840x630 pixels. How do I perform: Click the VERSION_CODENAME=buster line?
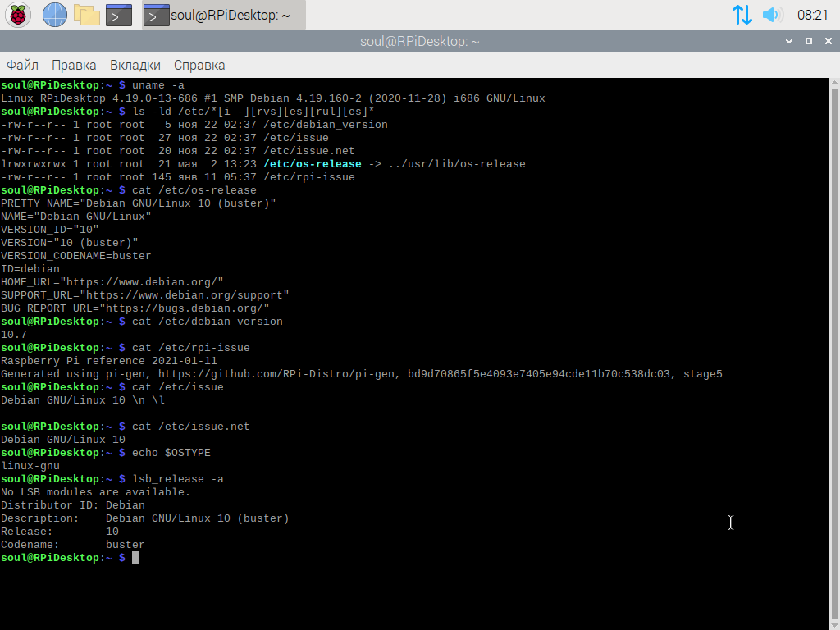(75, 256)
